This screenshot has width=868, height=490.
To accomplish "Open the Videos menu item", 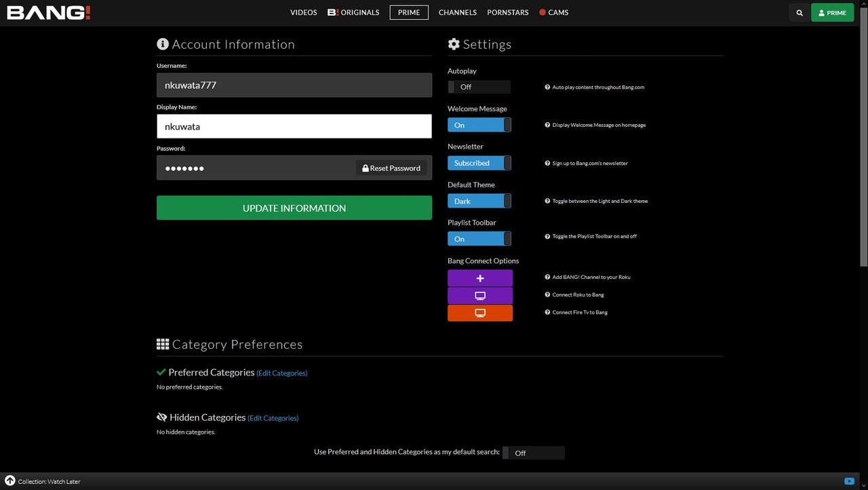I will click(304, 12).
